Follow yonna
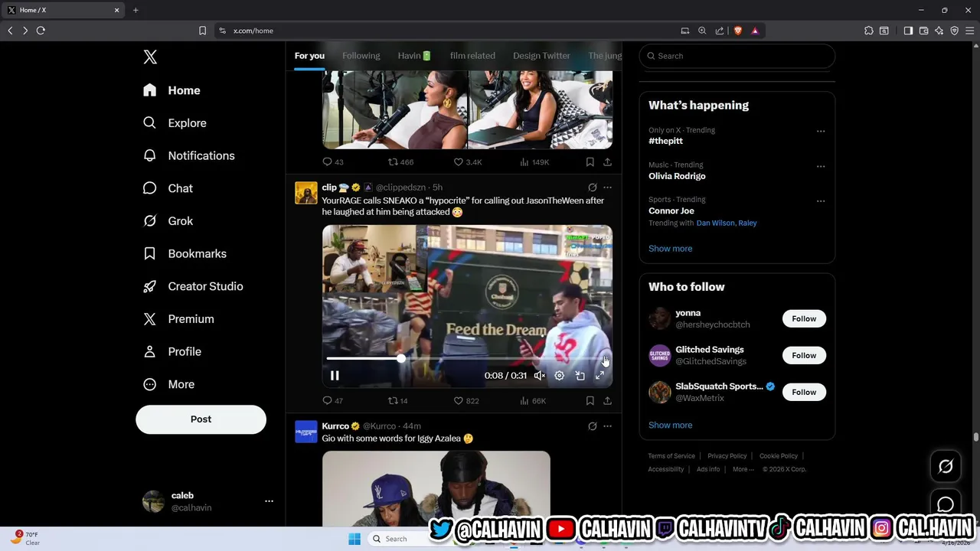 pyautogui.click(x=804, y=319)
